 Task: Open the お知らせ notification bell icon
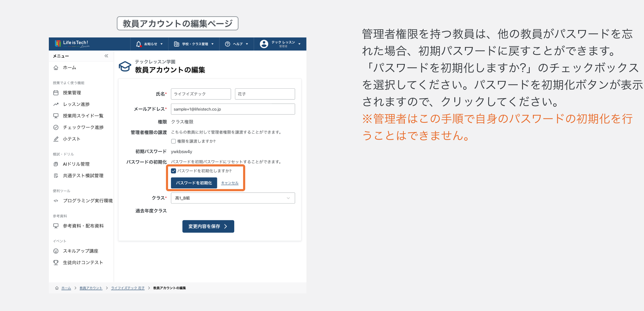click(139, 44)
